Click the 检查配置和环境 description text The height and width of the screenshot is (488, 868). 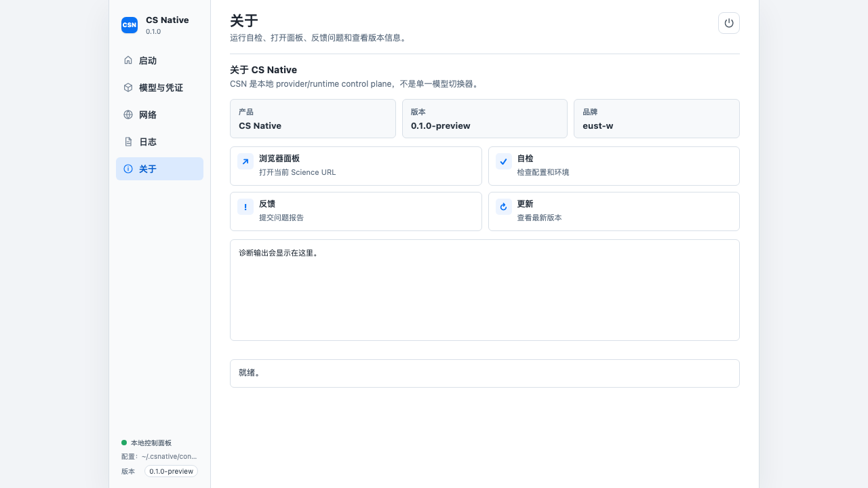(x=543, y=172)
